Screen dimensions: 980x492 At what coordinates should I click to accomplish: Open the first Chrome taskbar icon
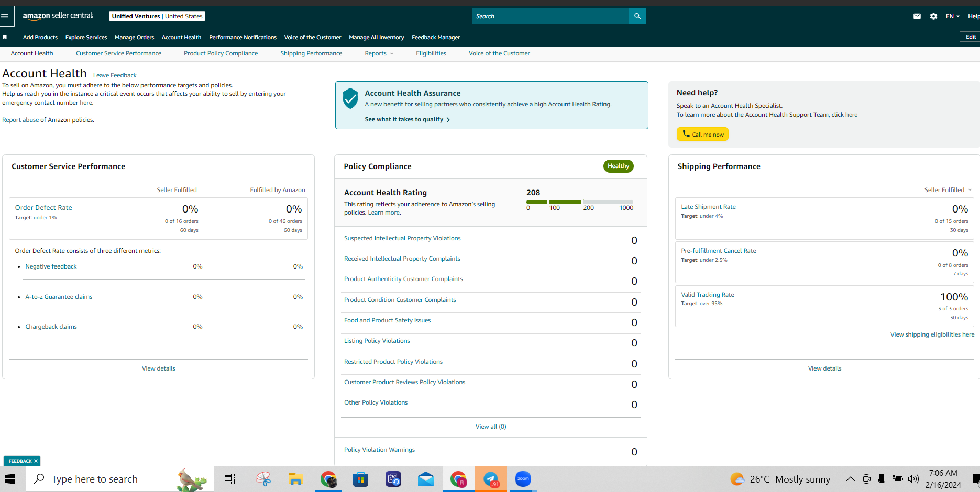tap(328, 479)
